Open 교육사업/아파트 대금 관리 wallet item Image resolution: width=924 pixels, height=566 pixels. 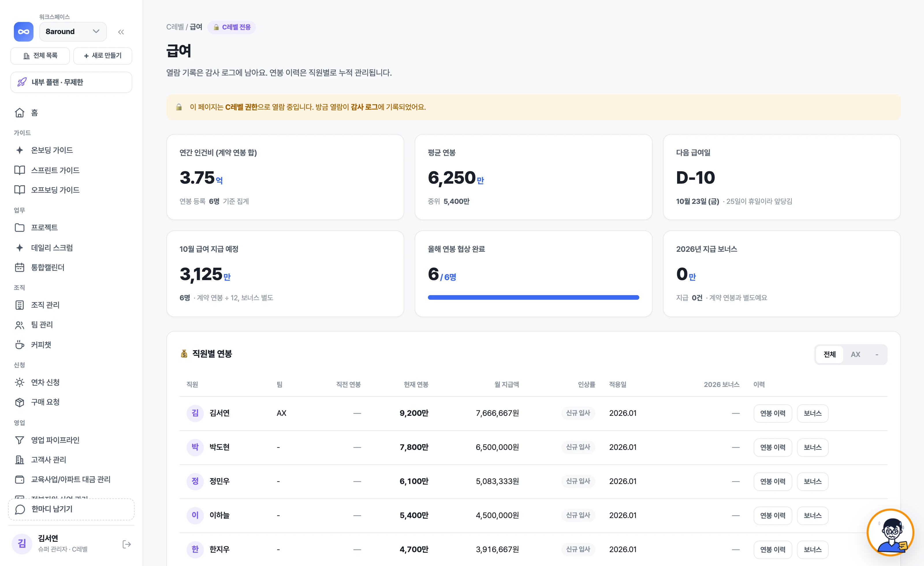71,479
